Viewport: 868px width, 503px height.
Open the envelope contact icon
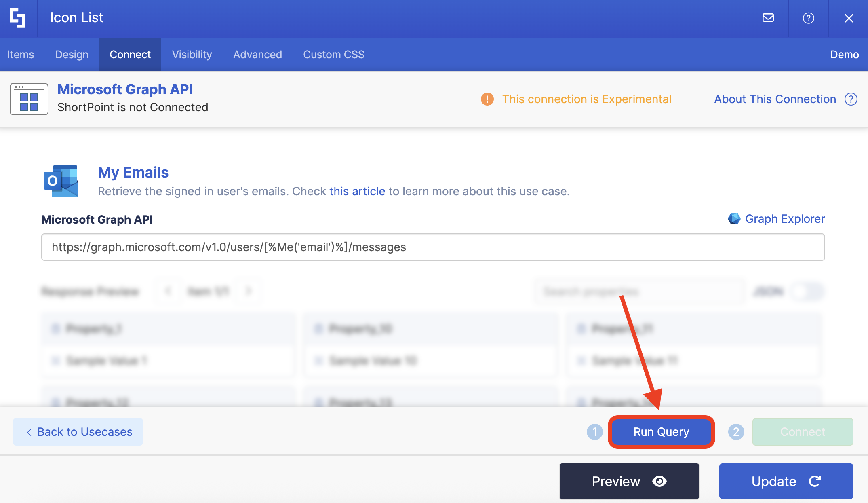[x=768, y=18]
